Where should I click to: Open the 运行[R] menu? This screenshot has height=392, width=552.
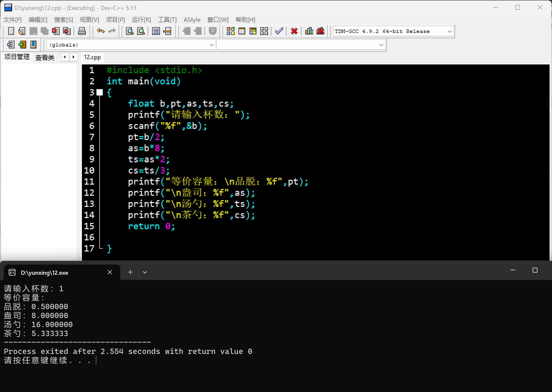pos(141,20)
